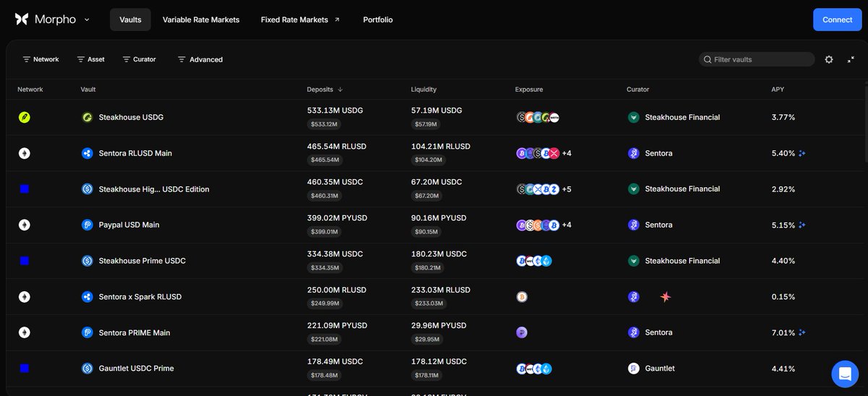
Task: Open the Paypal USD Main vault
Action: (129, 225)
